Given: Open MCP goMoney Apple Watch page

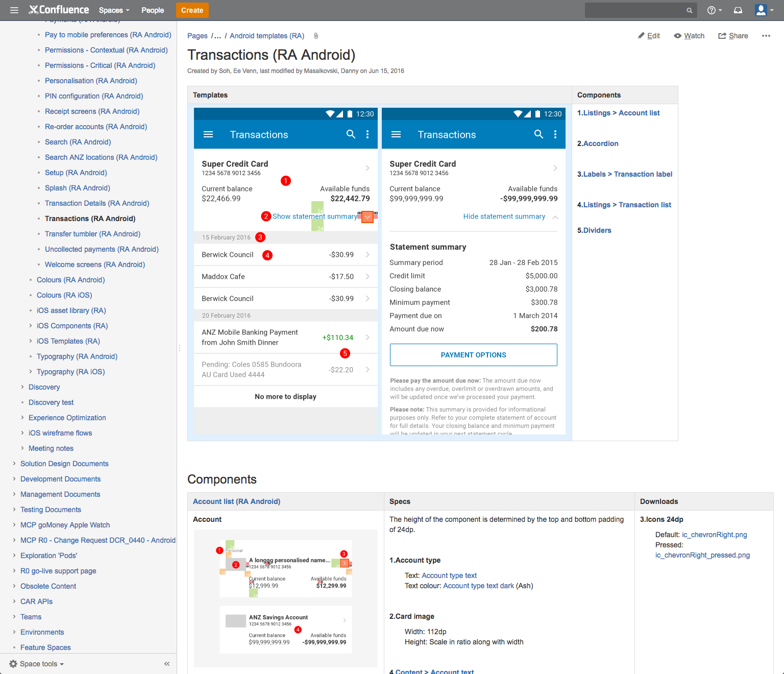Looking at the screenshot, I should point(65,525).
